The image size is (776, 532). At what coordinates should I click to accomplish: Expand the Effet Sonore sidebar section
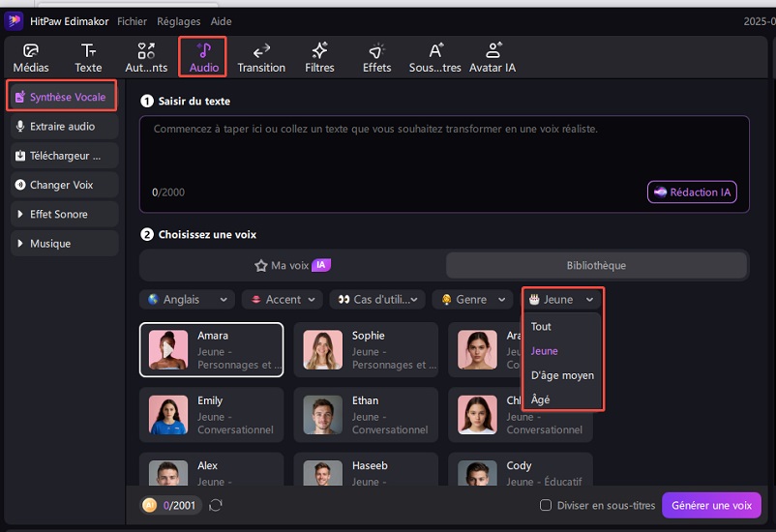64,214
